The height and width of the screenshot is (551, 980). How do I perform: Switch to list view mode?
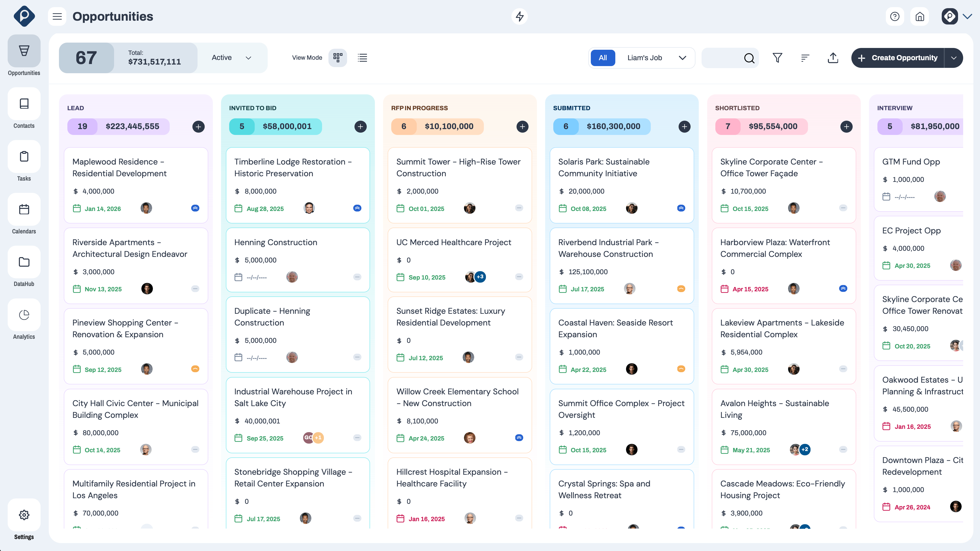click(362, 58)
